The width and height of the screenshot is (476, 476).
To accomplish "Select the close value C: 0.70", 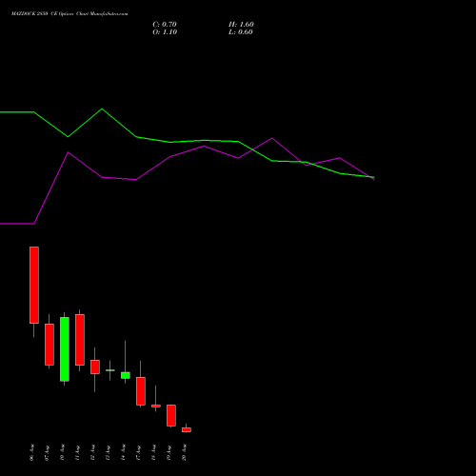I will click(165, 25).
